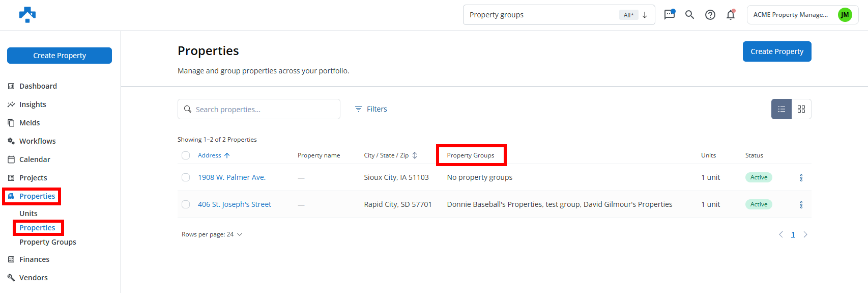Open Property Groups sidebar submenu item
This screenshot has height=293, width=868.
tap(48, 242)
